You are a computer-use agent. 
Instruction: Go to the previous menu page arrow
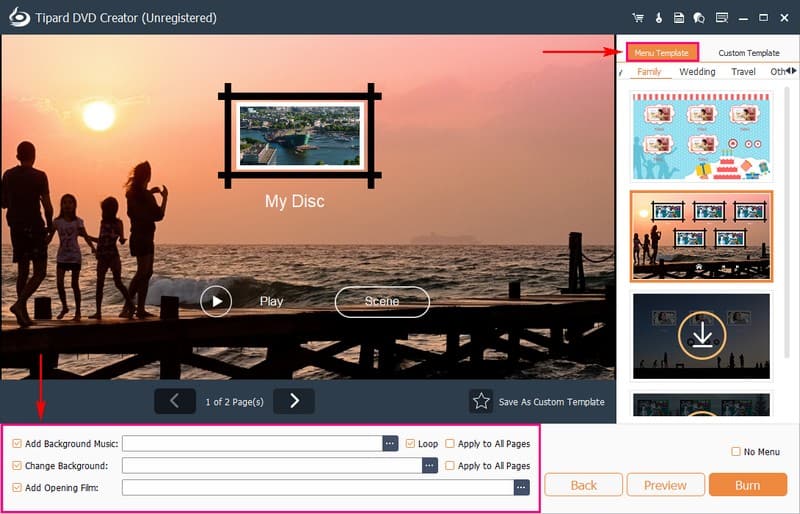click(x=175, y=401)
